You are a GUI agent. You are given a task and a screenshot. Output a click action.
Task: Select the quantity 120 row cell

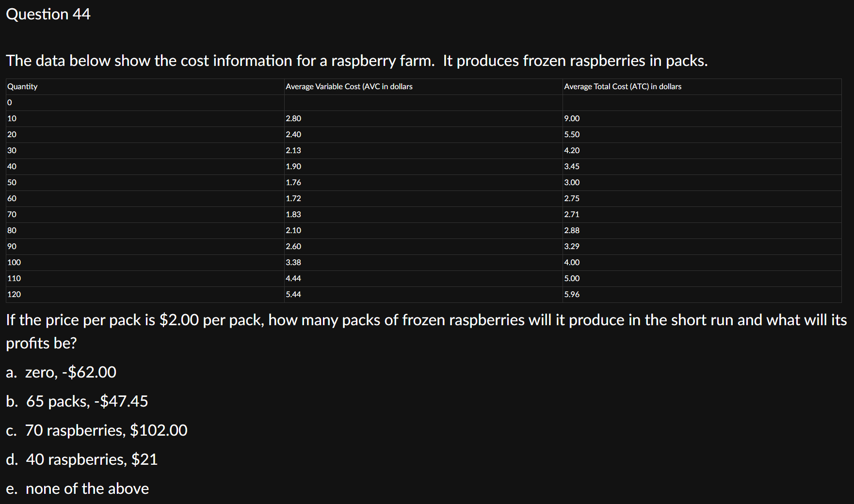pos(145,294)
